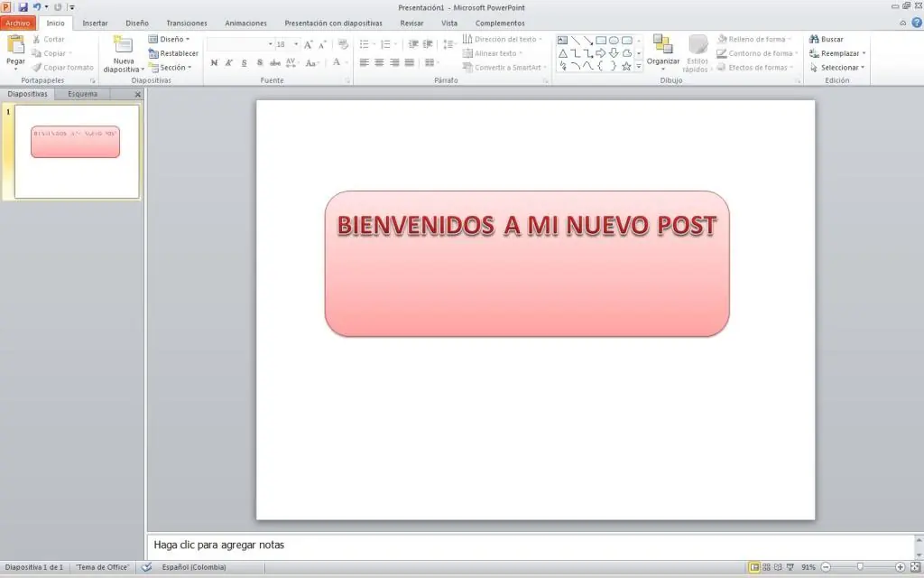Zoom in with plus button
The width and height of the screenshot is (924, 578).
[900, 567]
